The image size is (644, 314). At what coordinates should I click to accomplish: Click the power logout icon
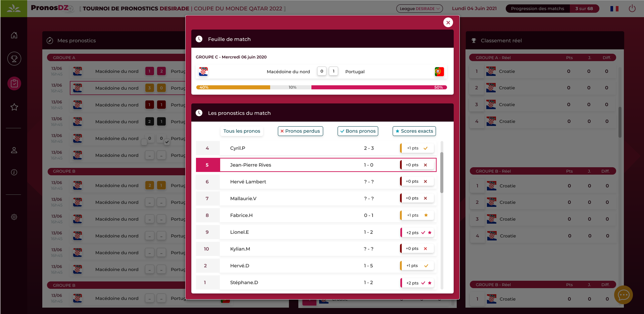pyautogui.click(x=632, y=8)
